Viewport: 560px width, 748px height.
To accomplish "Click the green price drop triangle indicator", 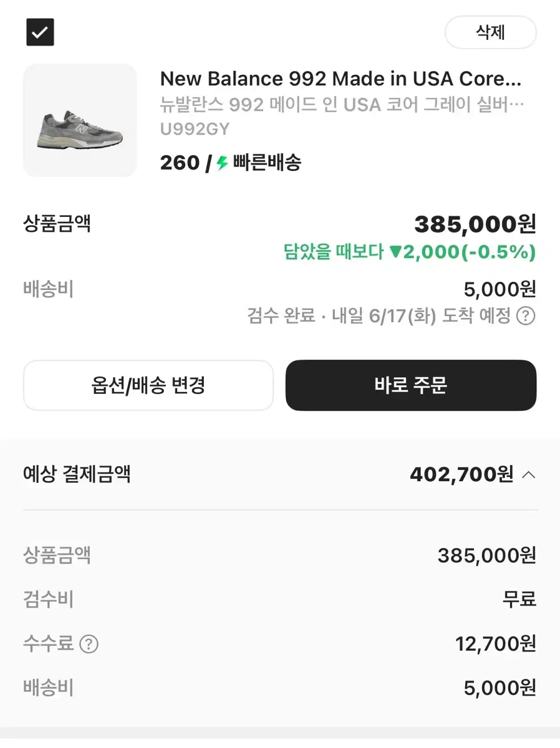I will tap(395, 252).
